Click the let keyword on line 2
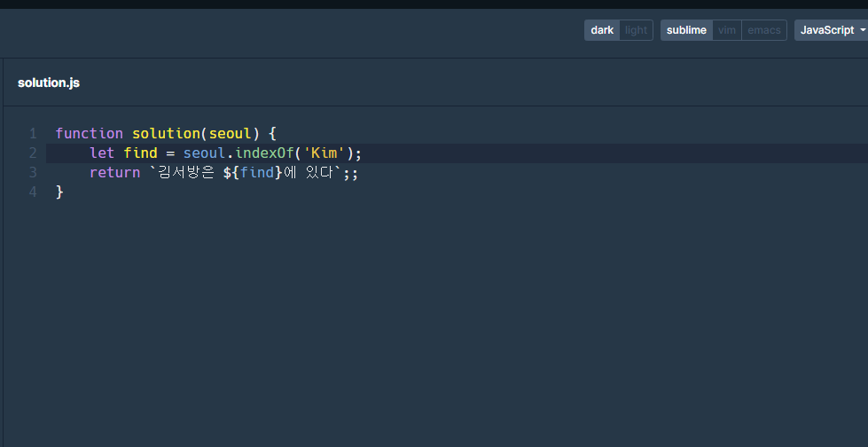868x447 pixels. click(x=102, y=153)
